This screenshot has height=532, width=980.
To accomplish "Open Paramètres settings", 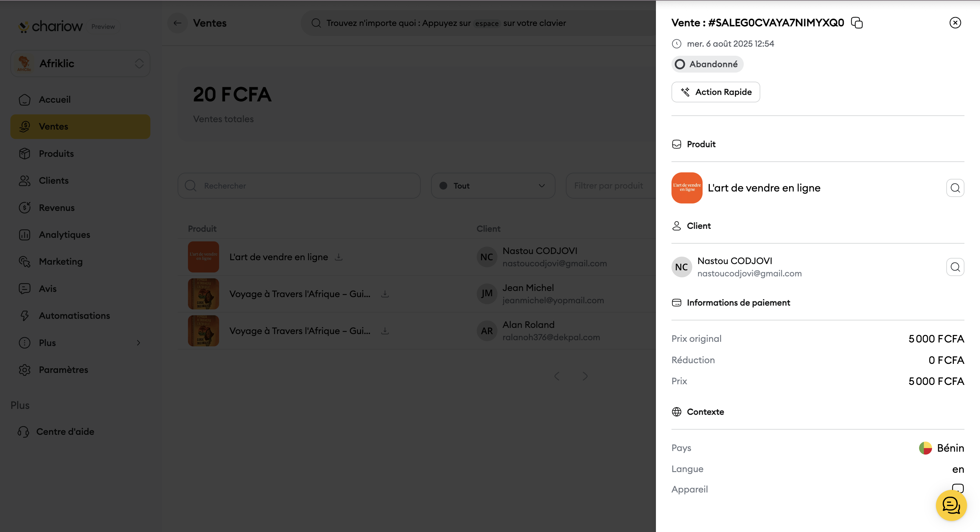I will pyautogui.click(x=80, y=370).
